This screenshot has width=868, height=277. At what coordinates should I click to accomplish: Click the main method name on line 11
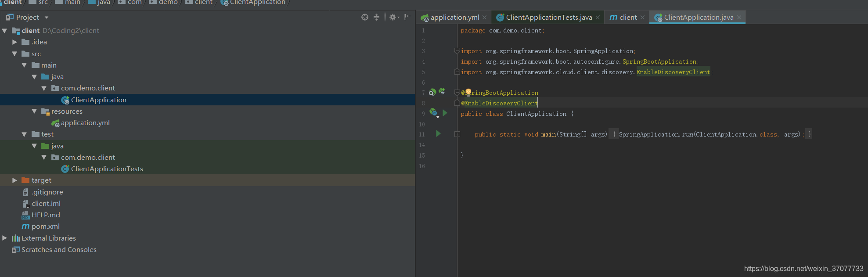pyautogui.click(x=548, y=134)
